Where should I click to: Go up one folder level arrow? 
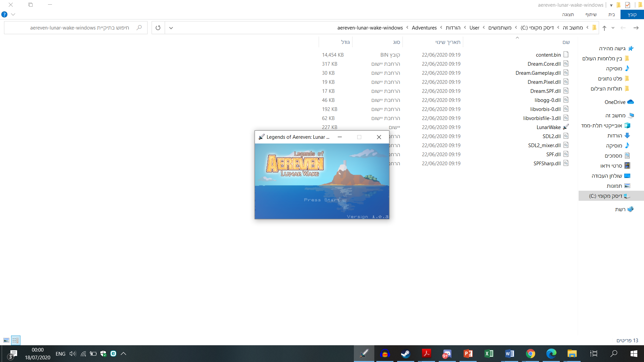coord(604,28)
